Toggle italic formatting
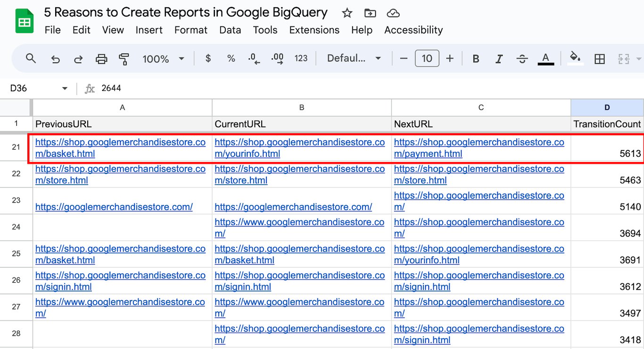Viewport: 644px width, 349px height. tap(499, 59)
